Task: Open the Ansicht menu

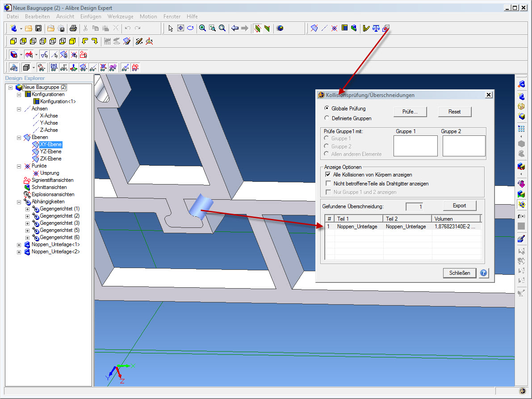Action: (65, 16)
